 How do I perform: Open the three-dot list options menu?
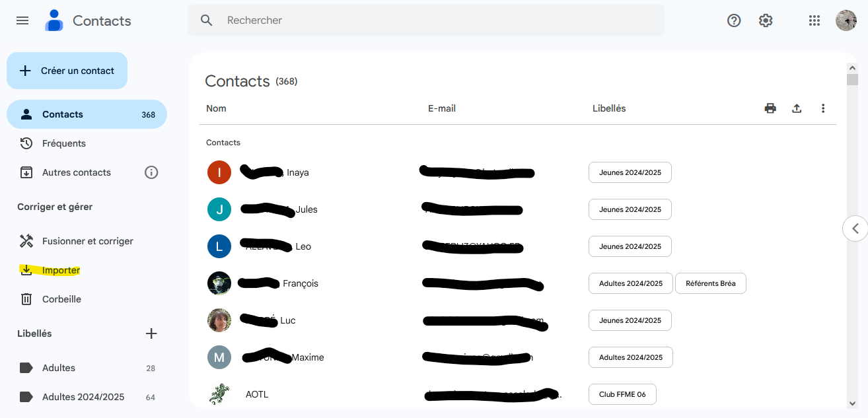pyautogui.click(x=823, y=108)
